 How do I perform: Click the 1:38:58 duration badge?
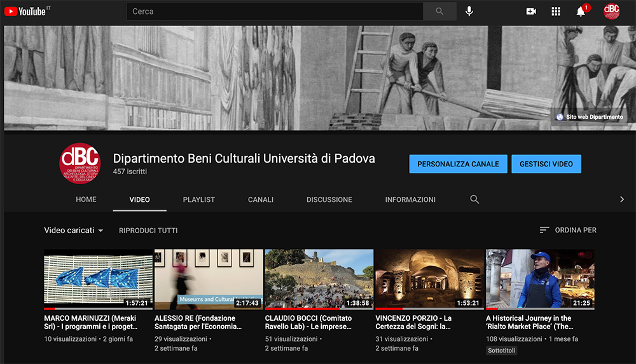click(x=357, y=303)
